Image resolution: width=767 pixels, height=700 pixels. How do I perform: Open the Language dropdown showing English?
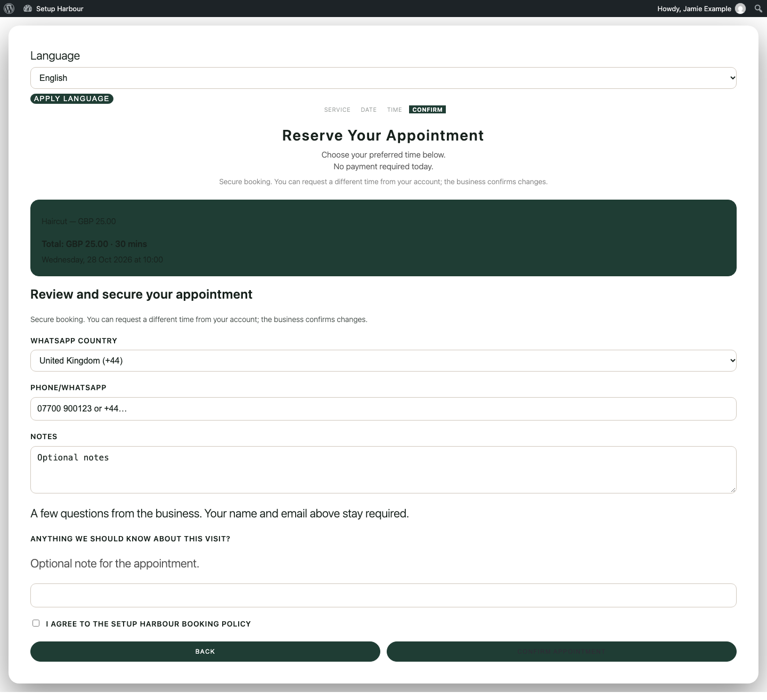tap(383, 78)
